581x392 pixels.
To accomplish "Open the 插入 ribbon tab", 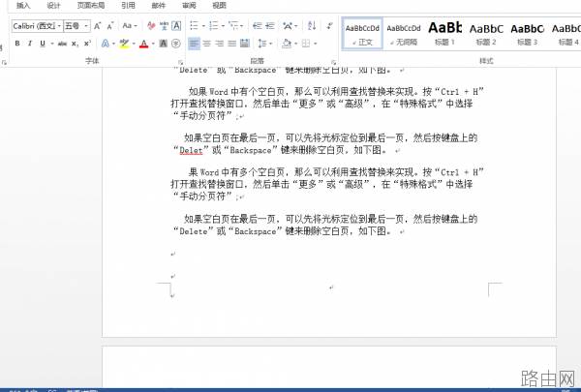I will click(x=23, y=5).
